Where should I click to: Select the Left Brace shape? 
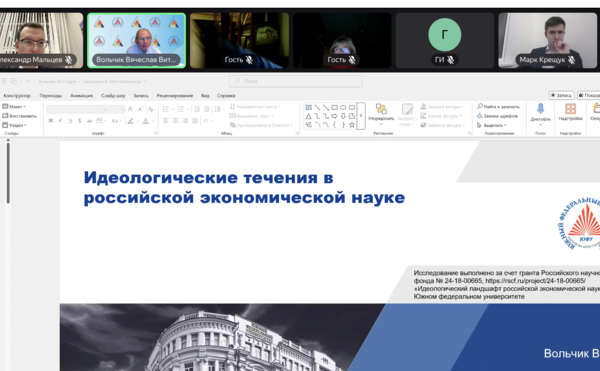334,125
